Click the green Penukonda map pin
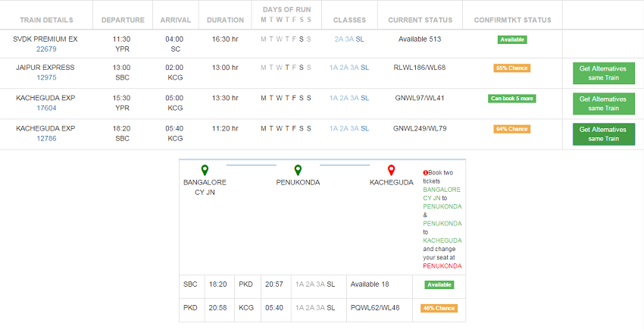 click(298, 171)
